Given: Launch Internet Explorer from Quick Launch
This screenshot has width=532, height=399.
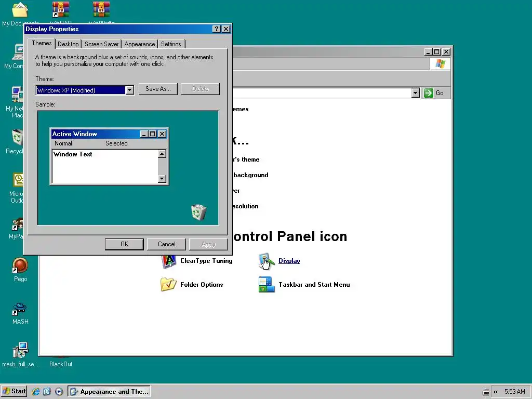Looking at the screenshot, I should (36, 391).
